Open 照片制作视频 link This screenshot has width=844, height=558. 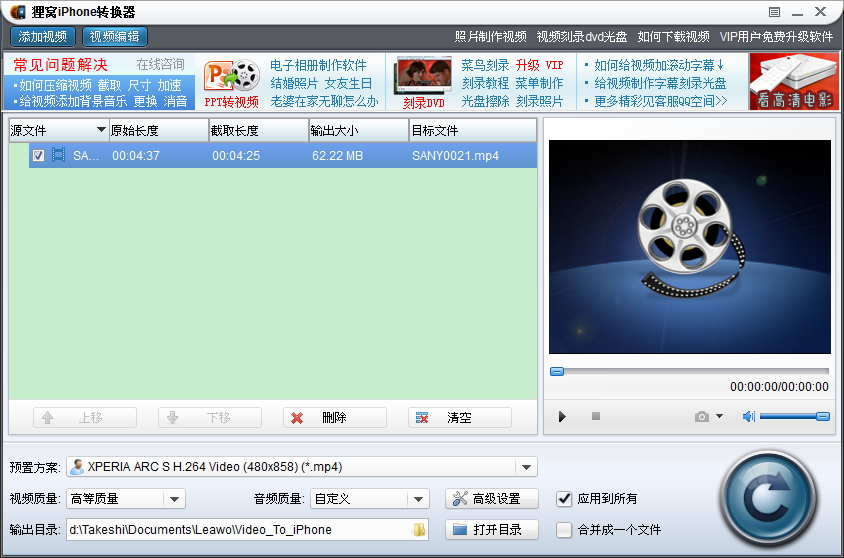[490, 37]
